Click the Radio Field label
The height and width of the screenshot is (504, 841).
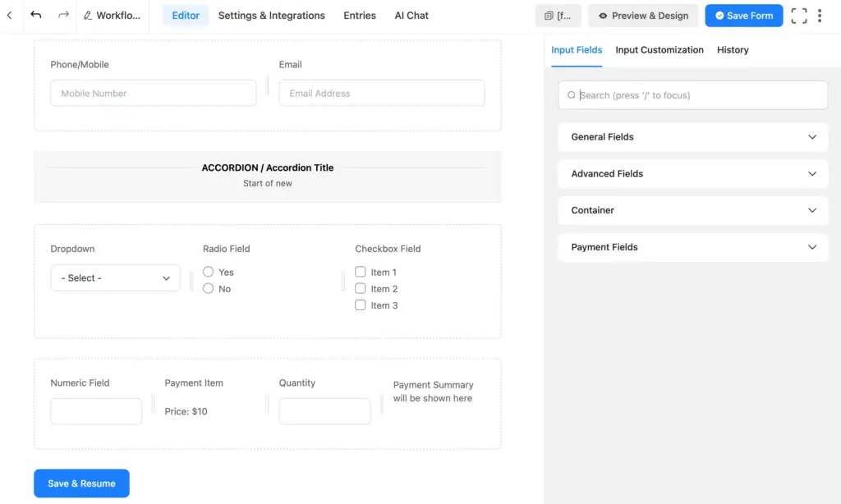pyautogui.click(x=227, y=249)
